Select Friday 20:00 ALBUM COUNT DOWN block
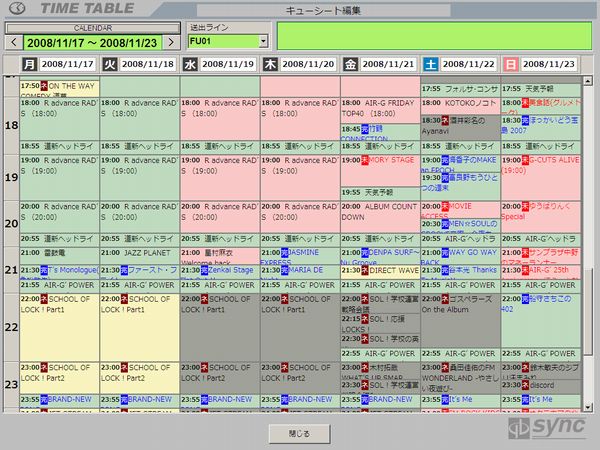 coord(379,212)
